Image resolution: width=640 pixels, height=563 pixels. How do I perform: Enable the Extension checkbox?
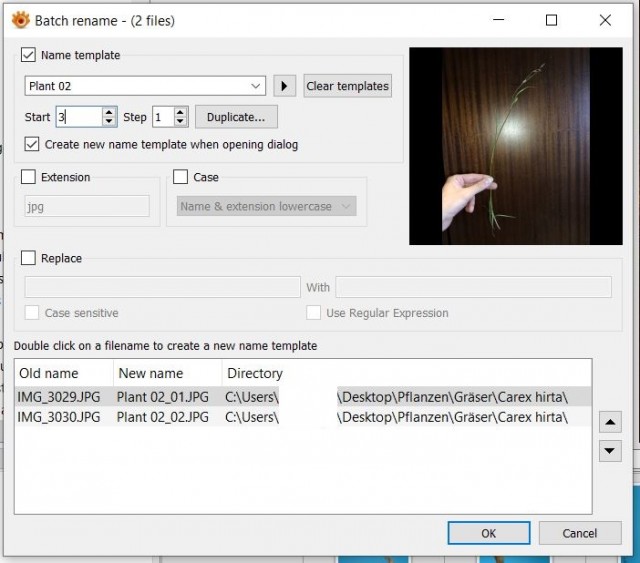click(28, 177)
